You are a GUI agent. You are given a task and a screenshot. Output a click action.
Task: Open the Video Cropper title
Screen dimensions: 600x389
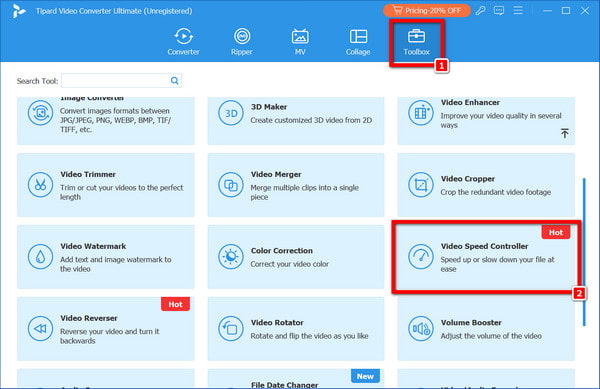point(468,179)
